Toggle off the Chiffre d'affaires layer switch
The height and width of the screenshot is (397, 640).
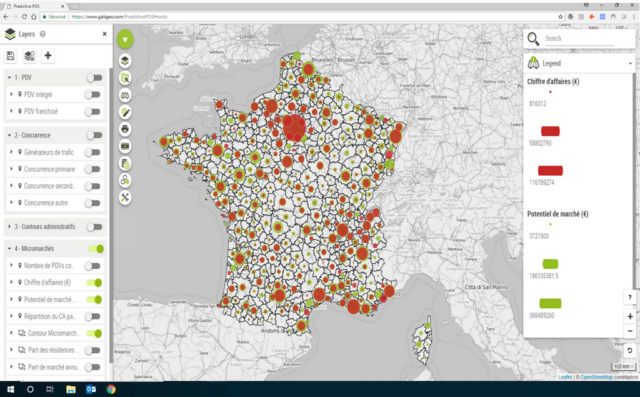coord(95,282)
